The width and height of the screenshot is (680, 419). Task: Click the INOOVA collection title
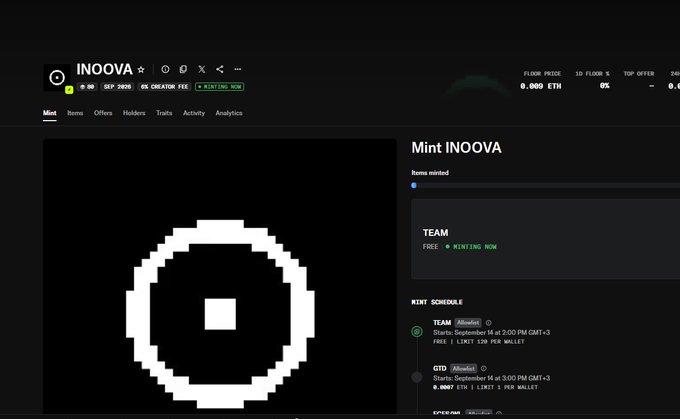pos(104,69)
